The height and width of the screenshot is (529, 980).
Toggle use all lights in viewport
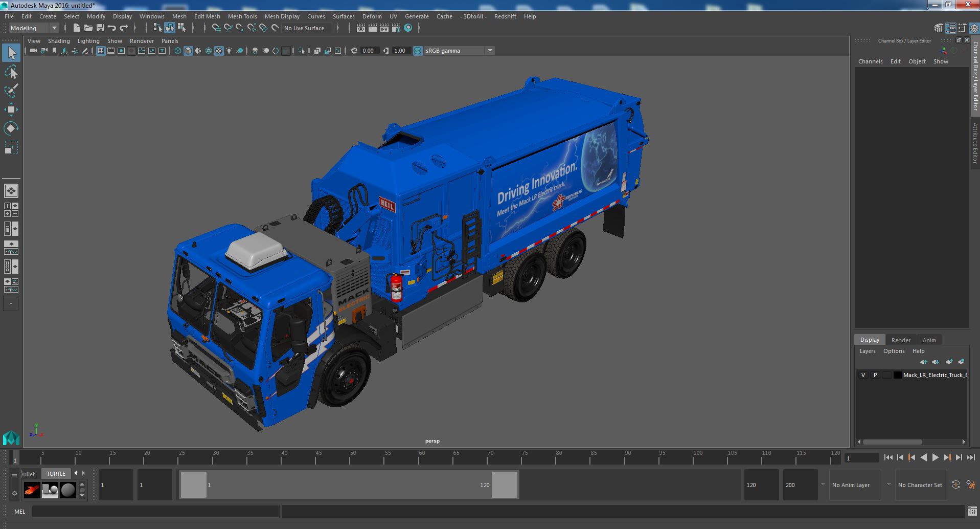229,51
